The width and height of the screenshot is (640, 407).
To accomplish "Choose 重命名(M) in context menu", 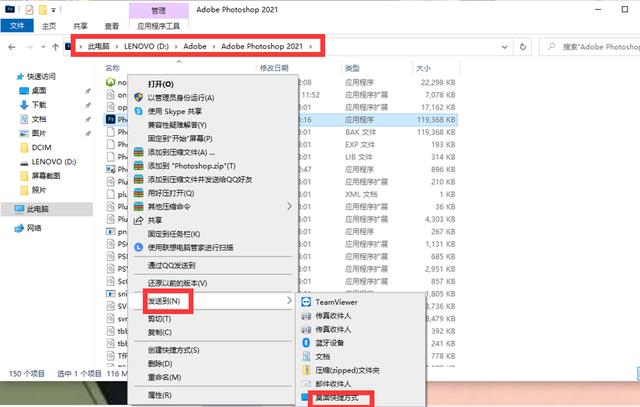I will coord(212,377).
